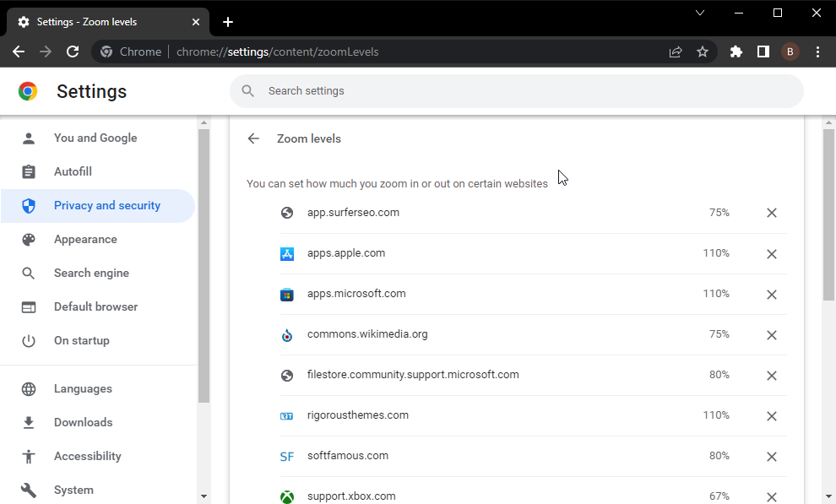Click the Search settings field
Image resolution: width=836 pixels, height=504 pixels.
[x=516, y=91]
